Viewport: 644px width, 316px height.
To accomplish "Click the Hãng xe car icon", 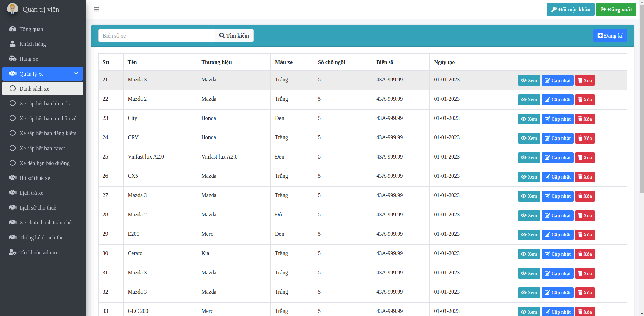I will tap(12, 59).
